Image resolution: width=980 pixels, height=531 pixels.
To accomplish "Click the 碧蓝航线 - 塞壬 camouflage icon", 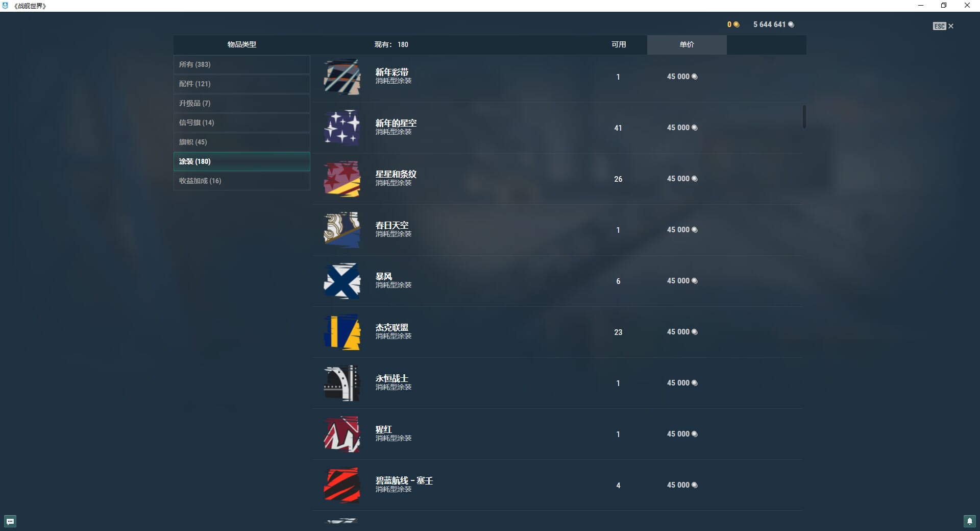I will tap(342, 485).
